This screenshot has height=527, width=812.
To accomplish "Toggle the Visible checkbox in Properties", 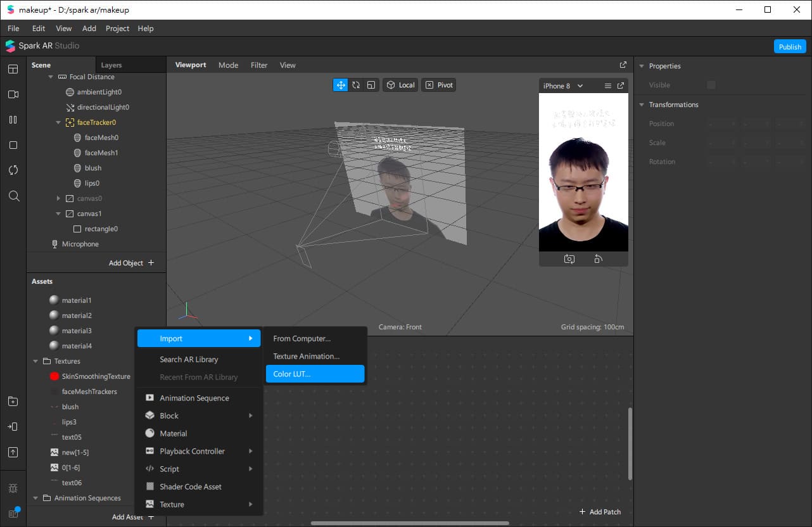I will pyautogui.click(x=711, y=85).
